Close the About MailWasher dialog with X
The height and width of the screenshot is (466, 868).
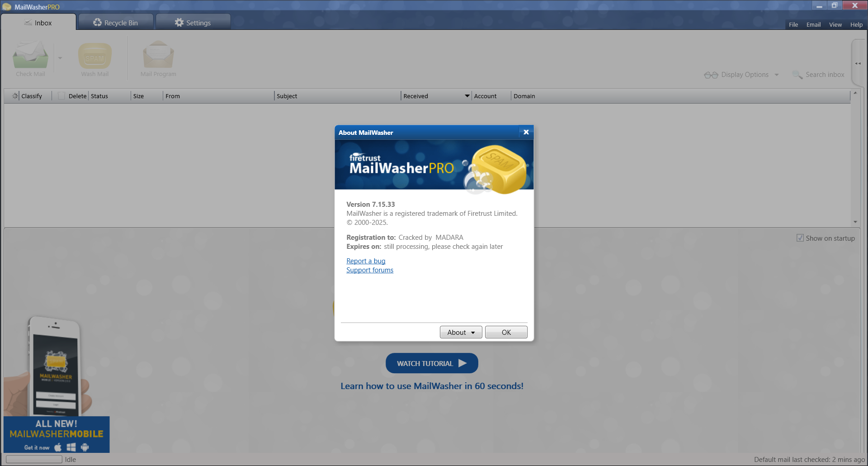coord(526,132)
